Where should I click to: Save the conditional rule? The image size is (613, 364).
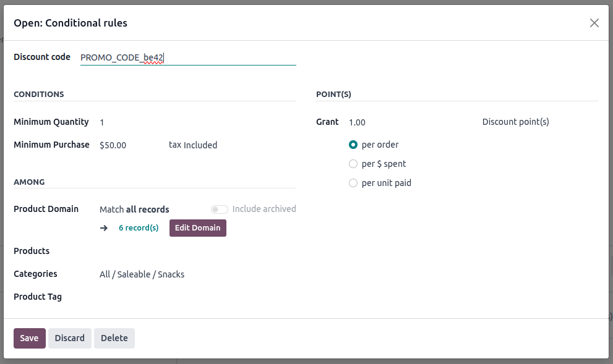click(x=29, y=338)
